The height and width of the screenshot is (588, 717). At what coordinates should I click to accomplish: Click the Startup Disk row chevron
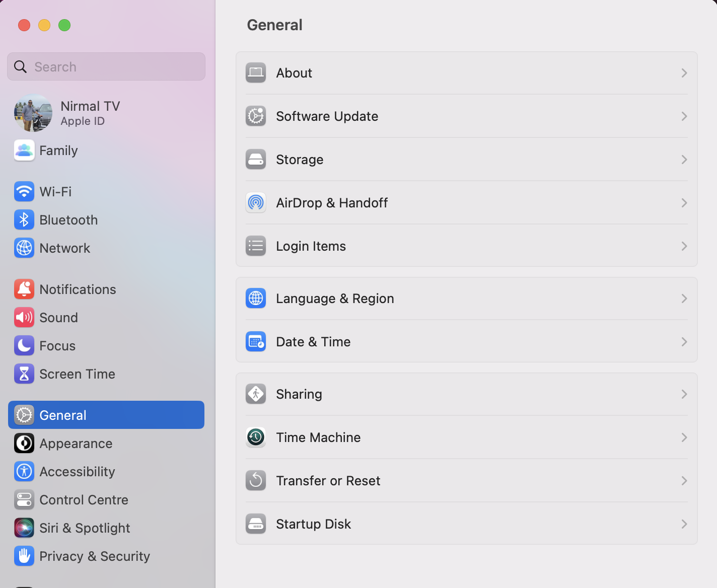pos(684,524)
